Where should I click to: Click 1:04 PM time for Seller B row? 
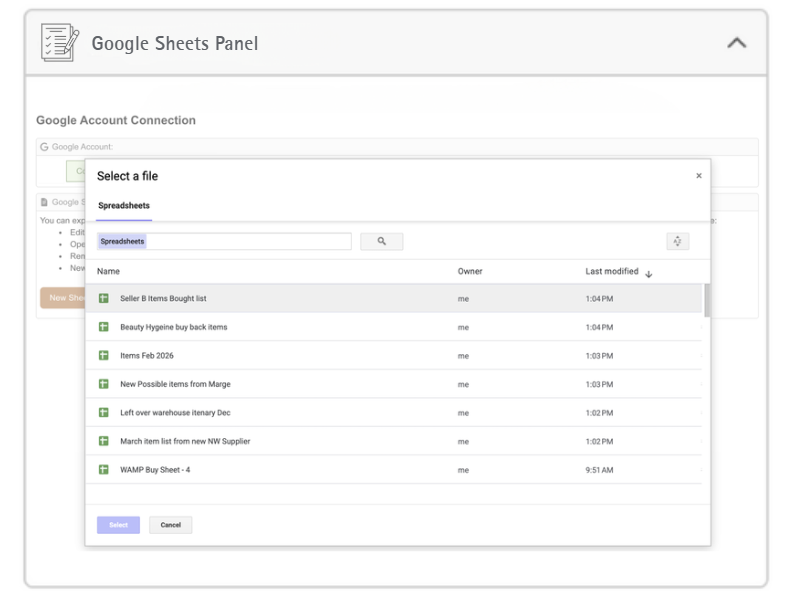pos(599,299)
